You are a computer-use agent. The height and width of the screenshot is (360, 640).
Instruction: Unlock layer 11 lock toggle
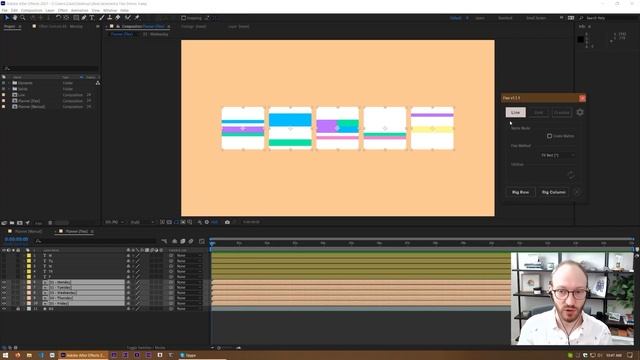point(18,309)
